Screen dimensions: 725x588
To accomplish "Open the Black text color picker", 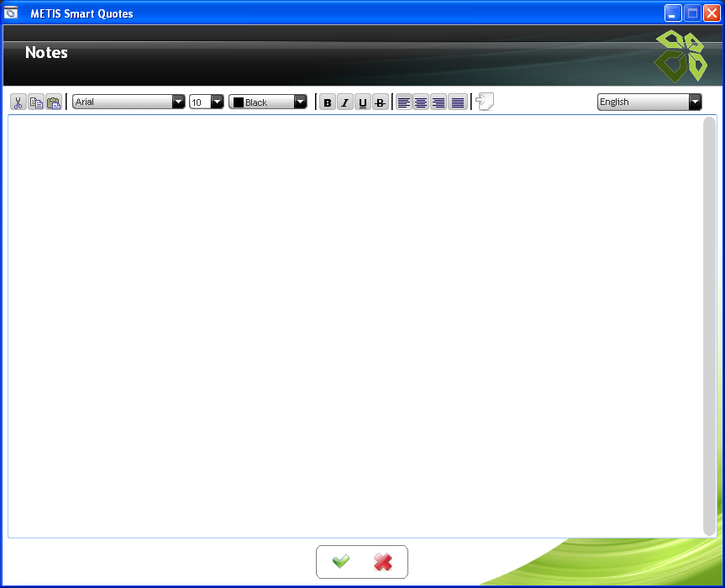I will [x=268, y=102].
